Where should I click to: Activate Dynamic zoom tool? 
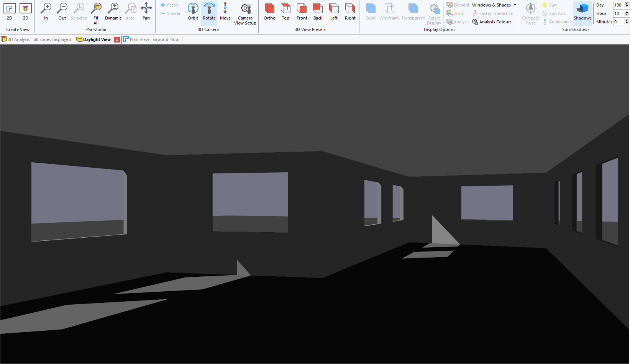113,11
